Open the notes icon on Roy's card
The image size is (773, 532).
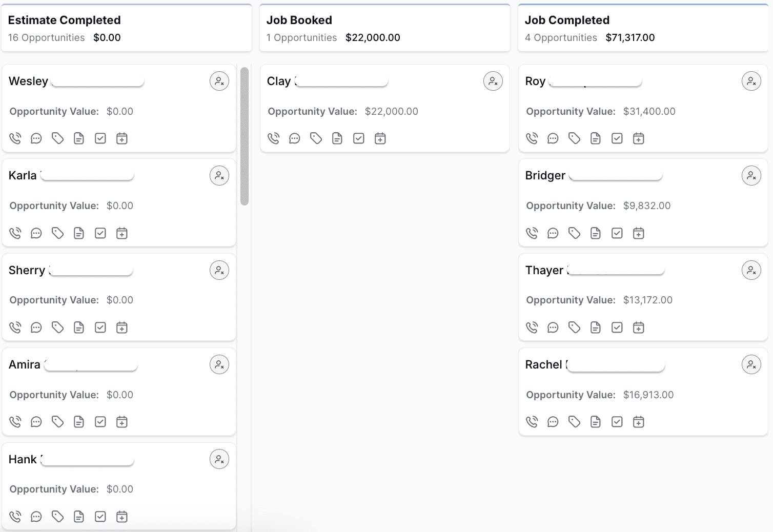[x=596, y=138]
